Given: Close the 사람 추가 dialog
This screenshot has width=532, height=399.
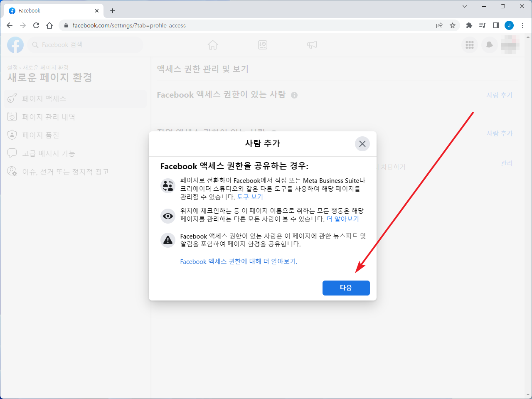Looking at the screenshot, I should click(x=362, y=144).
